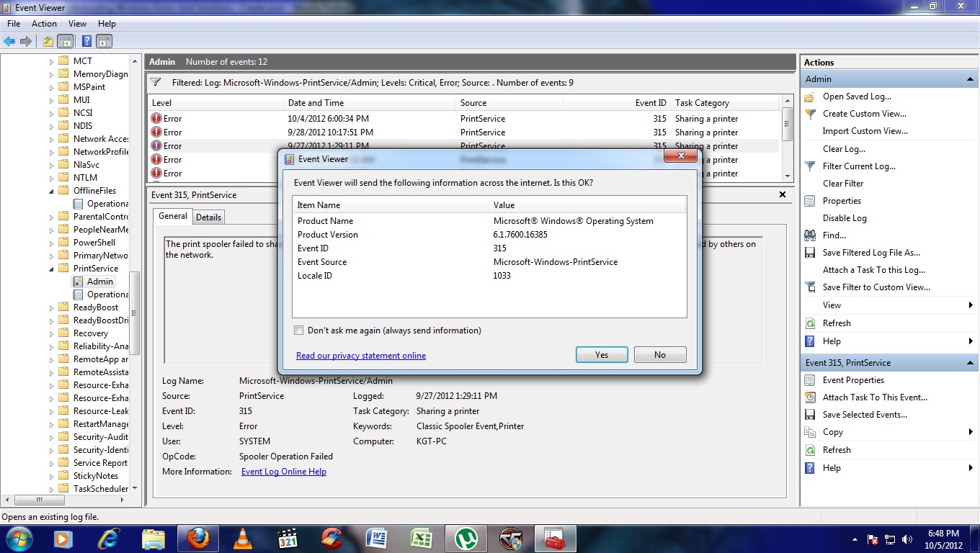Click No to decline sending information

point(659,354)
